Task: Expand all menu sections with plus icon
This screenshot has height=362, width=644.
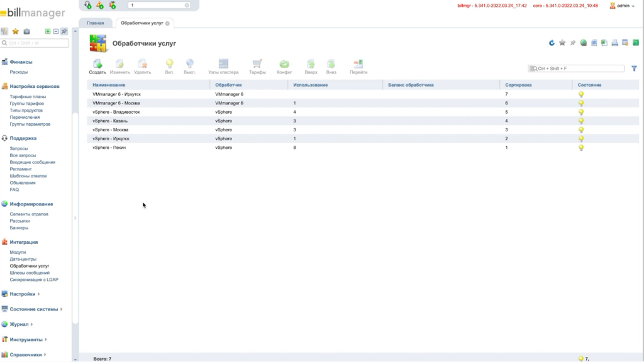Action: tap(48, 31)
